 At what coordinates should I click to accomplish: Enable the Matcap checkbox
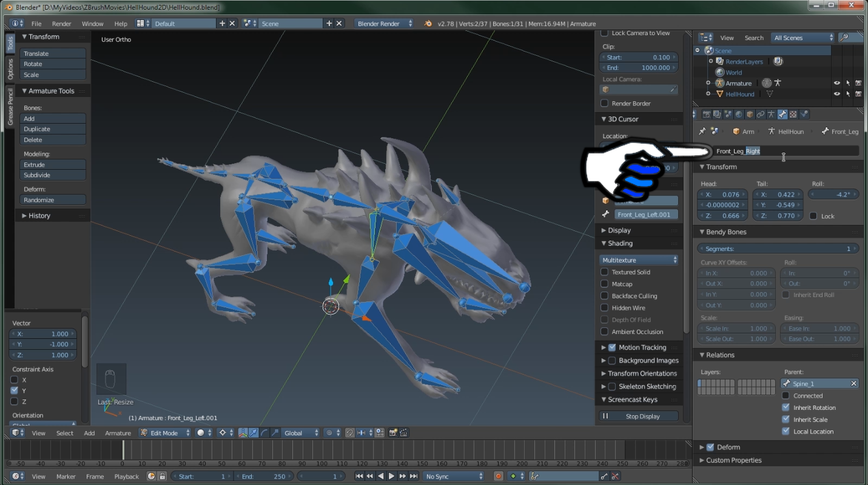[x=604, y=284]
